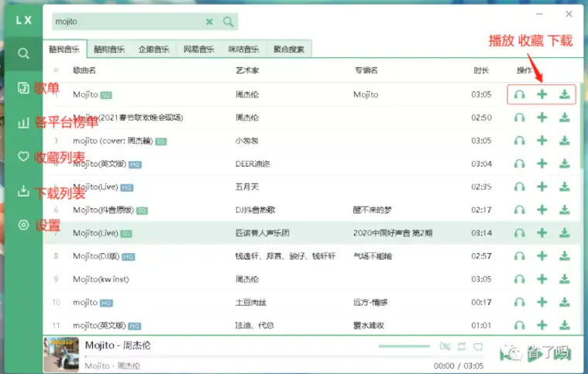Adjust the volume slider in player bar
Viewport: 588px width, 374px height.
(404, 346)
